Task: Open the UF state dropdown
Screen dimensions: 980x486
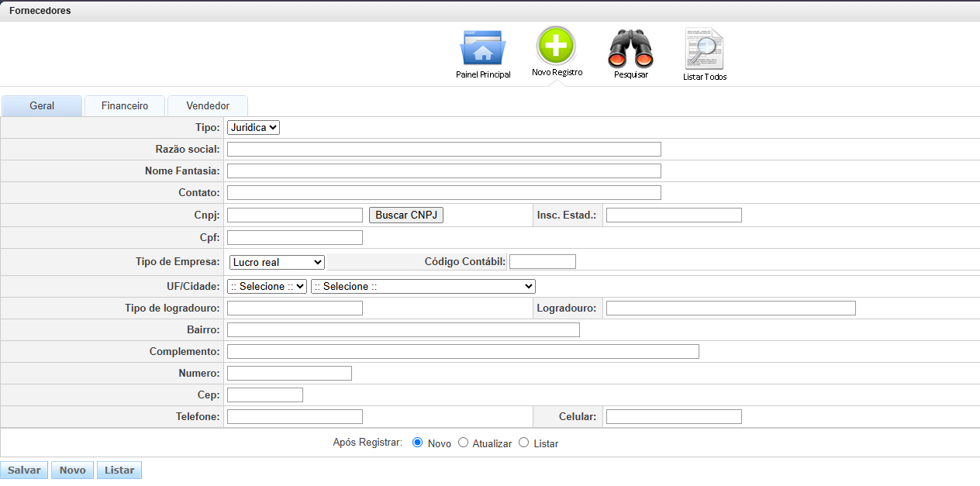Action: pyautogui.click(x=267, y=286)
